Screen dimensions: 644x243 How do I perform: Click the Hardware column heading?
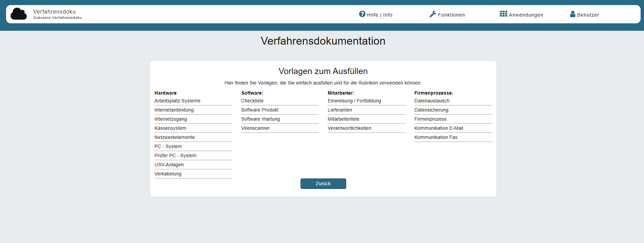(x=166, y=93)
